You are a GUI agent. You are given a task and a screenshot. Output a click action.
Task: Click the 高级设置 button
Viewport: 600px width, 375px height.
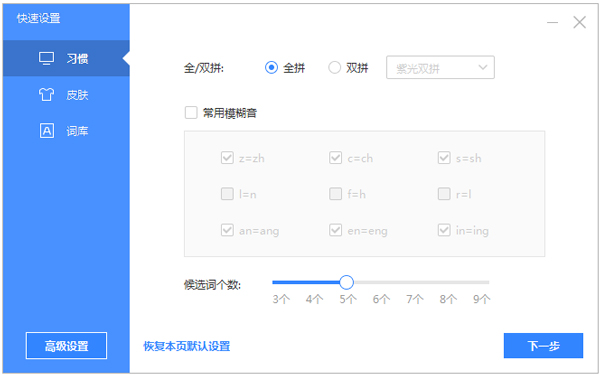66,346
